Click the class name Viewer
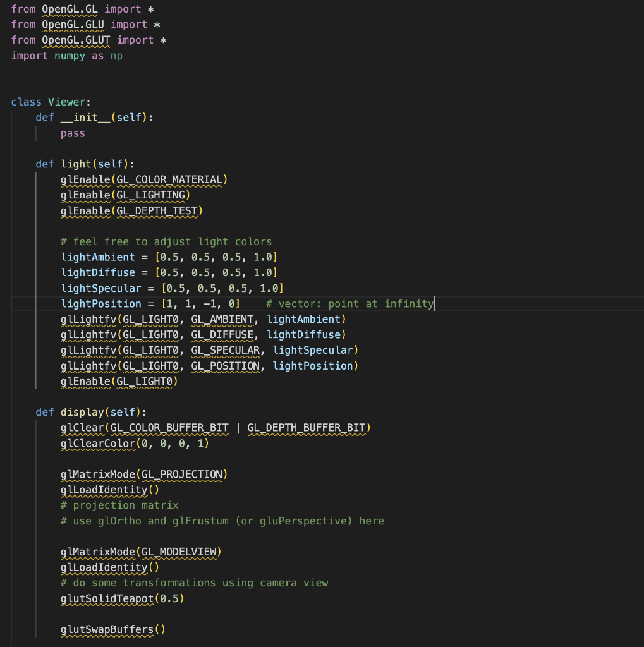The height and width of the screenshot is (647, 644). pos(66,102)
